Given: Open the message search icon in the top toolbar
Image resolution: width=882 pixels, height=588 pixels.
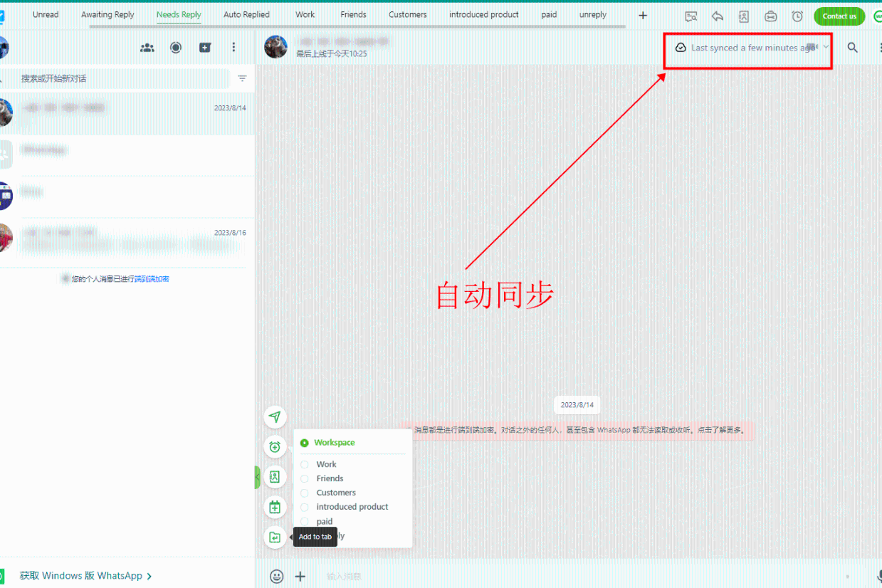Looking at the screenshot, I should tap(691, 16).
